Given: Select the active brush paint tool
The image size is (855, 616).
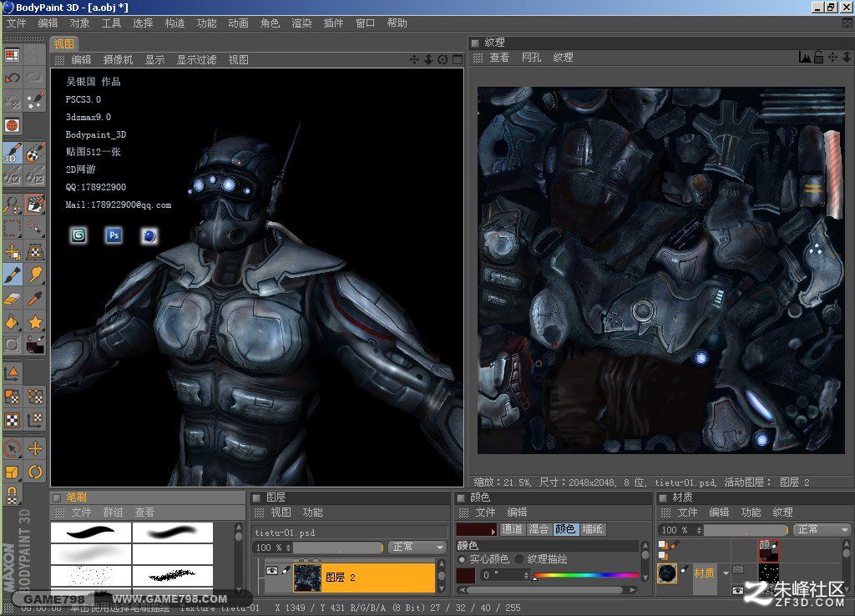Looking at the screenshot, I should coord(12,275).
